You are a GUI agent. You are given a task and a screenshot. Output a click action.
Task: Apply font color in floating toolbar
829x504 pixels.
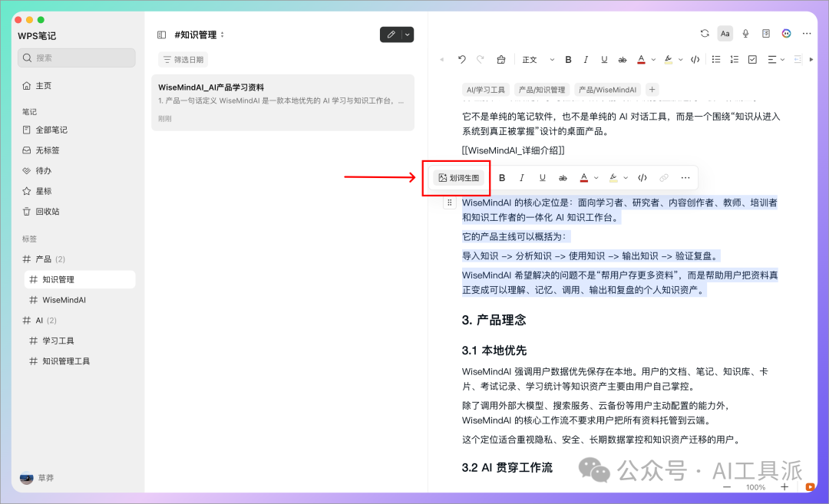[583, 178]
